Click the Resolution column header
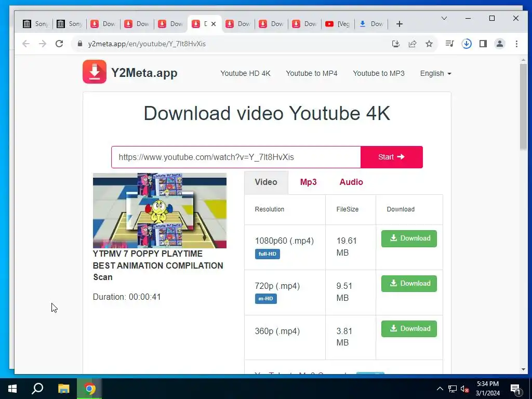The height and width of the screenshot is (399, 532). pos(270,209)
